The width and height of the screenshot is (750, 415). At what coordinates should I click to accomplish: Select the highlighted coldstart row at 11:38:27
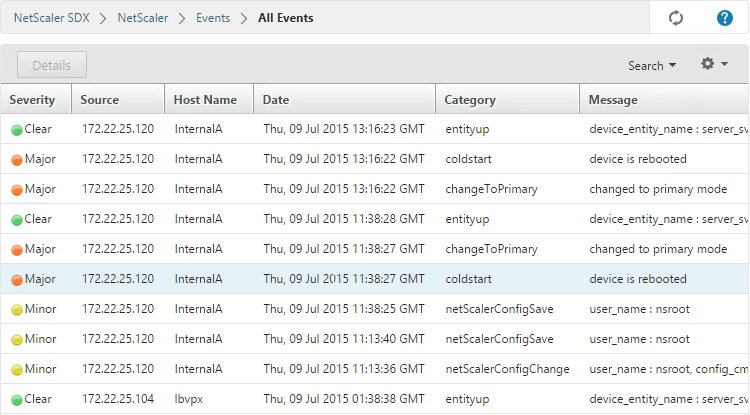click(375, 279)
